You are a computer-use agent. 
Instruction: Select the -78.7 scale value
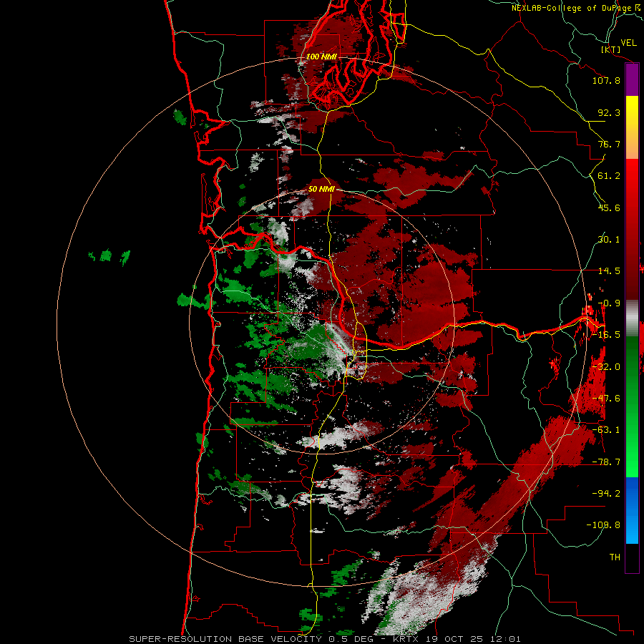(606, 462)
